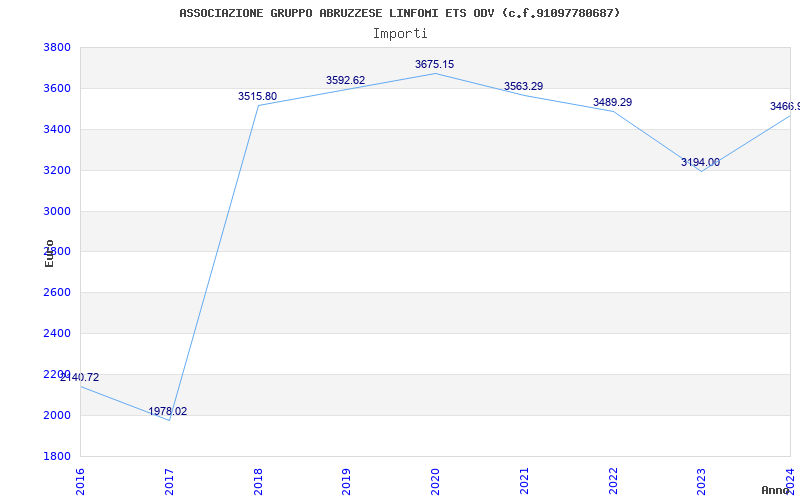Click x-axis year 2023
Image resolution: width=800 pixels, height=500 pixels.
(x=702, y=481)
